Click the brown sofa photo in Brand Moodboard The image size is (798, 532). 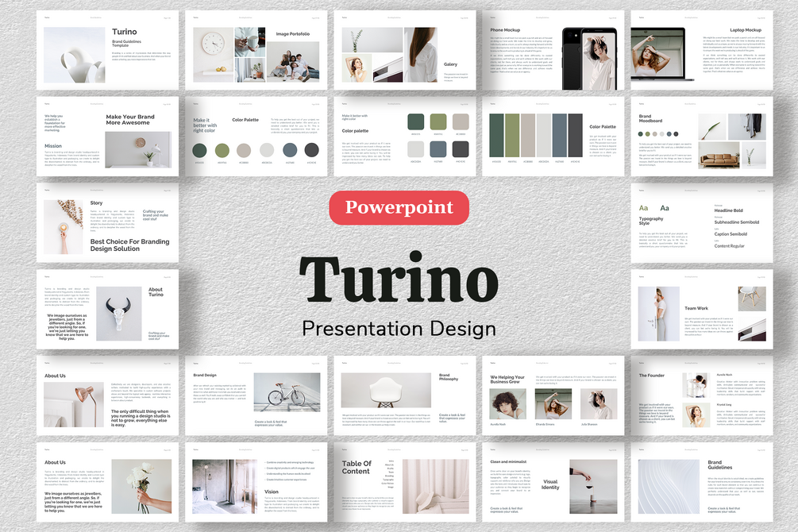click(x=719, y=156)
